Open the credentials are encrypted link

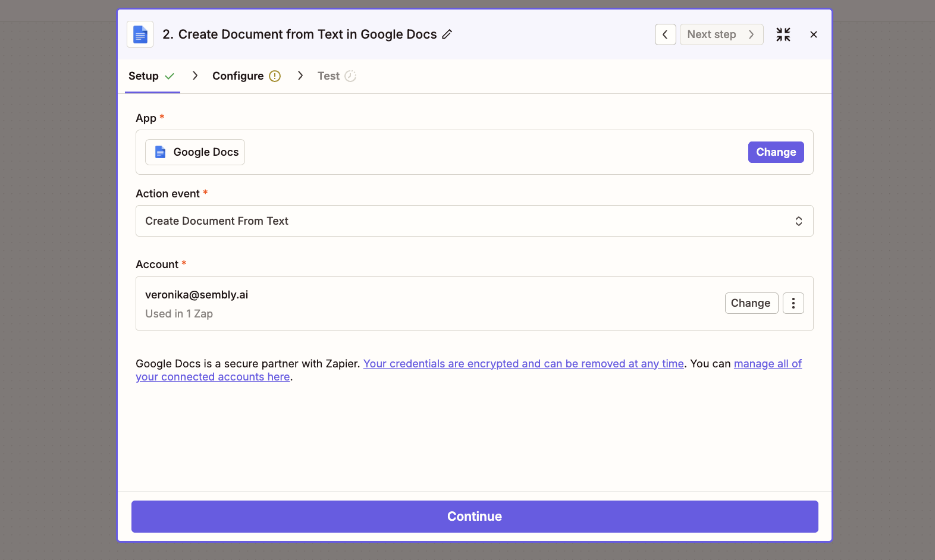tap(523, 364)
